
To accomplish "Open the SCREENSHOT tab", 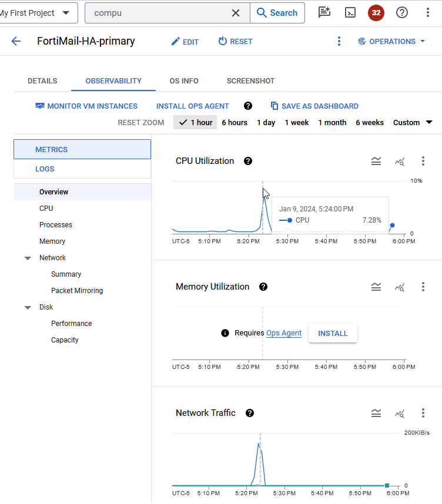I will coord(250,80).
